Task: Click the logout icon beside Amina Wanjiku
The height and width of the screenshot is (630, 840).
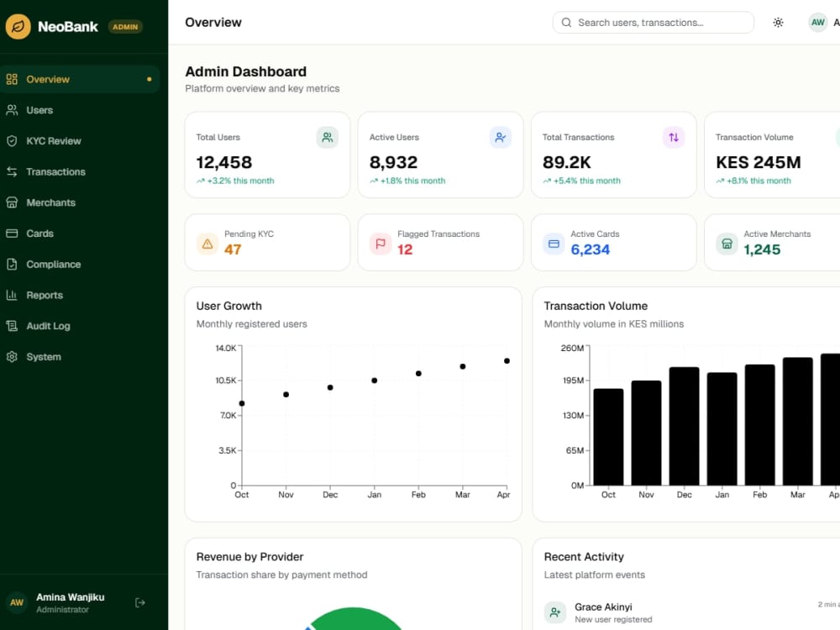Action: point(139,602)
